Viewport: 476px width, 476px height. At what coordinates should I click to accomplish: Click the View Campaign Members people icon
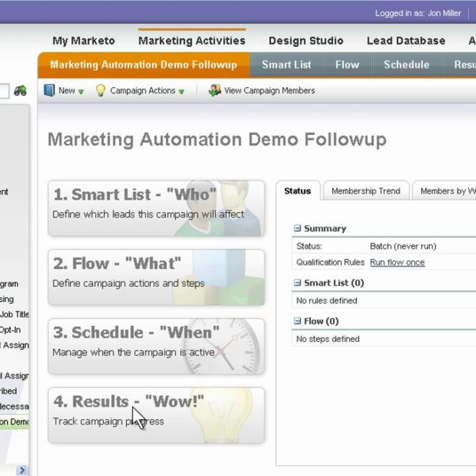(215, 90)
